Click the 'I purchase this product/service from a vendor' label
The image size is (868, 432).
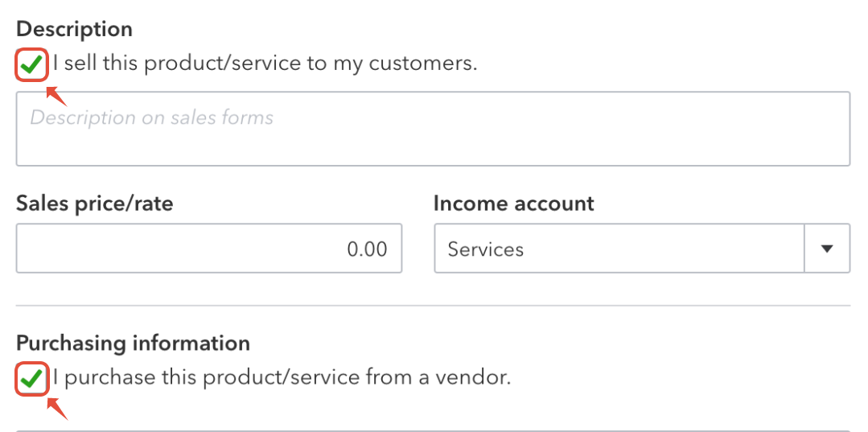point(282,376)
